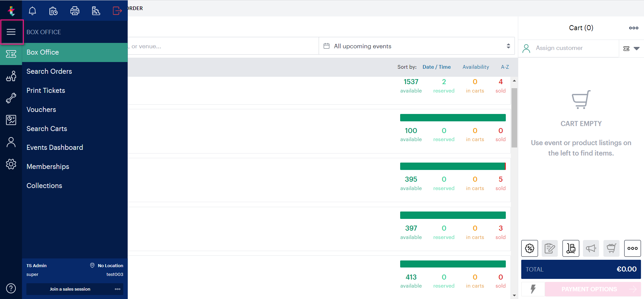Click availability bar of 413 available event

pyautogui.click(x=453, y=264)
